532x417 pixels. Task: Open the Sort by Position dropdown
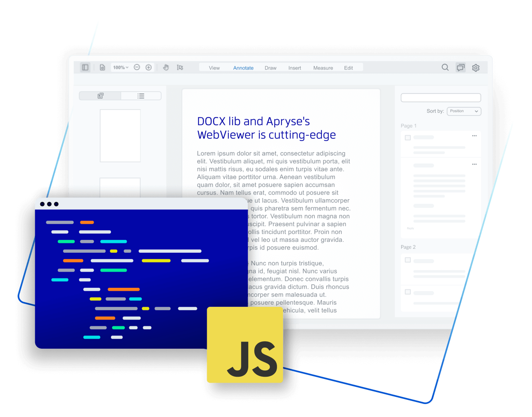click(x=464, y=111)
